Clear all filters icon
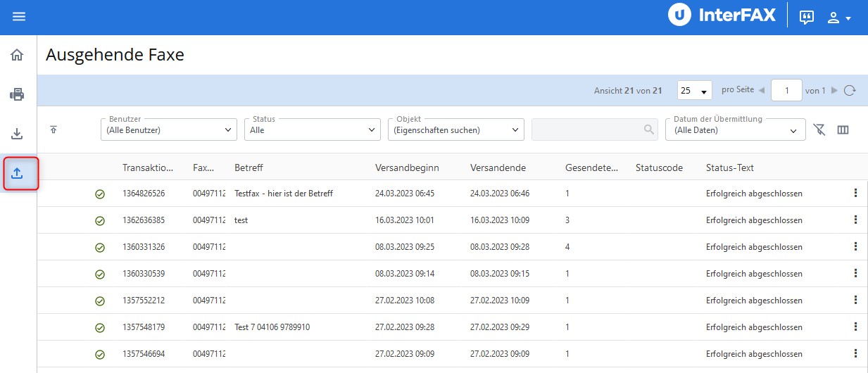This screenshot has height=373, width=868. point(819,129)
